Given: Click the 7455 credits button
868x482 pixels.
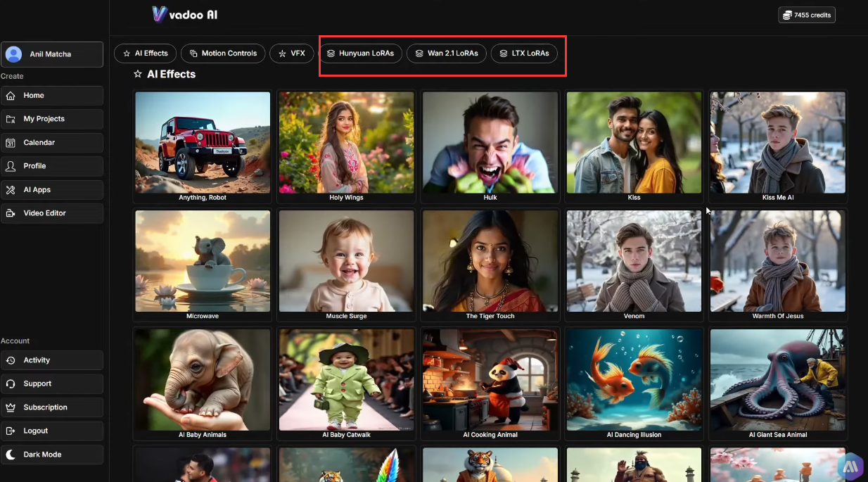Looking at the screenshot, I should (x=807, y=15).
